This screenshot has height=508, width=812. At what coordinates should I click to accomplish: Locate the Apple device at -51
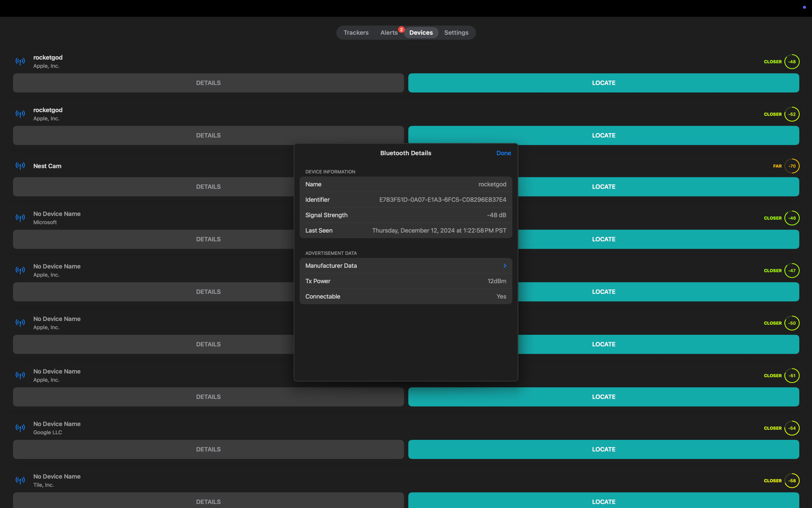pyautogui.click(x=604, y=397)
